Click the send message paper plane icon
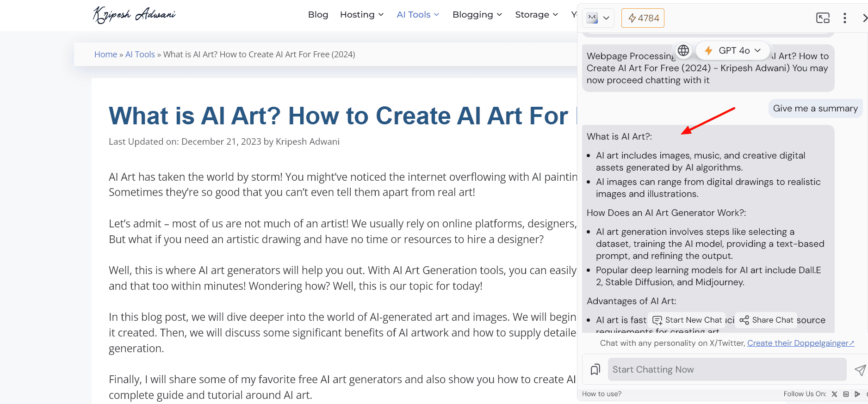This screenshot has width=868, height=404. tap(860, 370)
